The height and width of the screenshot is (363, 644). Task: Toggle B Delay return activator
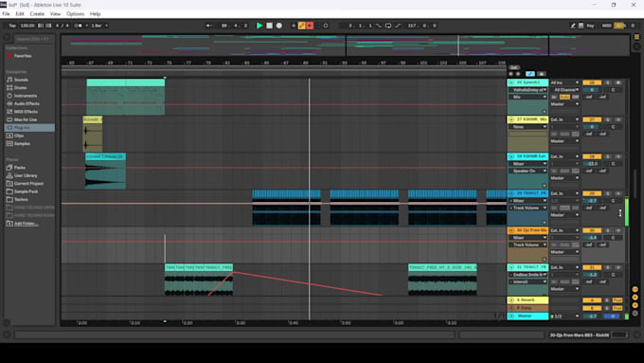click(x=592, y=308)
